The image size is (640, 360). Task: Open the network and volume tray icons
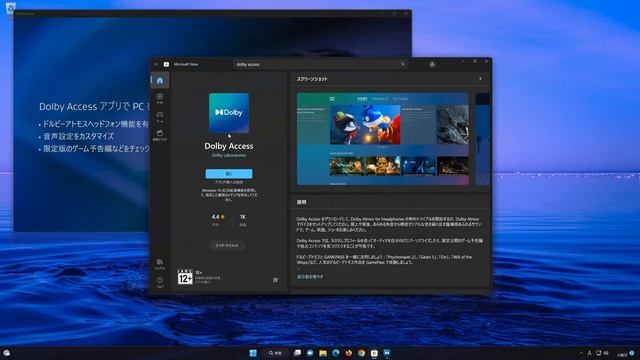tap(602, 353)
